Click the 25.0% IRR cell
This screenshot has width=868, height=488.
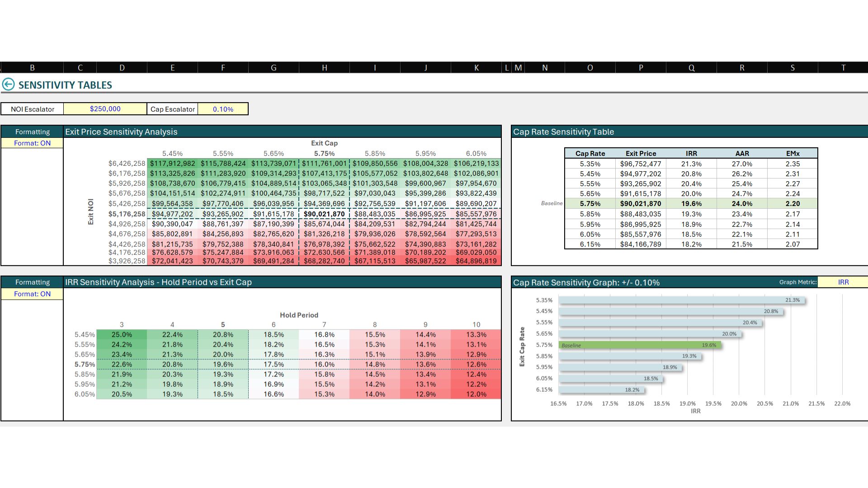(122, 335)
